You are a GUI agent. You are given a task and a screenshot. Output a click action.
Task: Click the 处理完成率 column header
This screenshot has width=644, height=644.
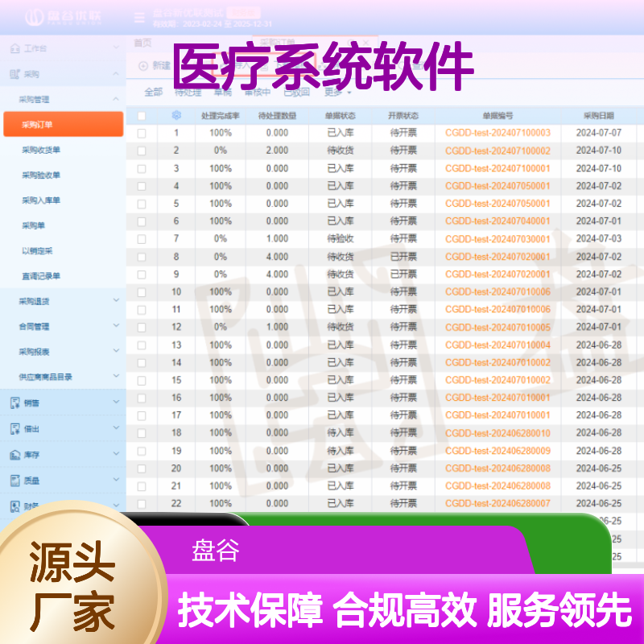pos(220,116)
